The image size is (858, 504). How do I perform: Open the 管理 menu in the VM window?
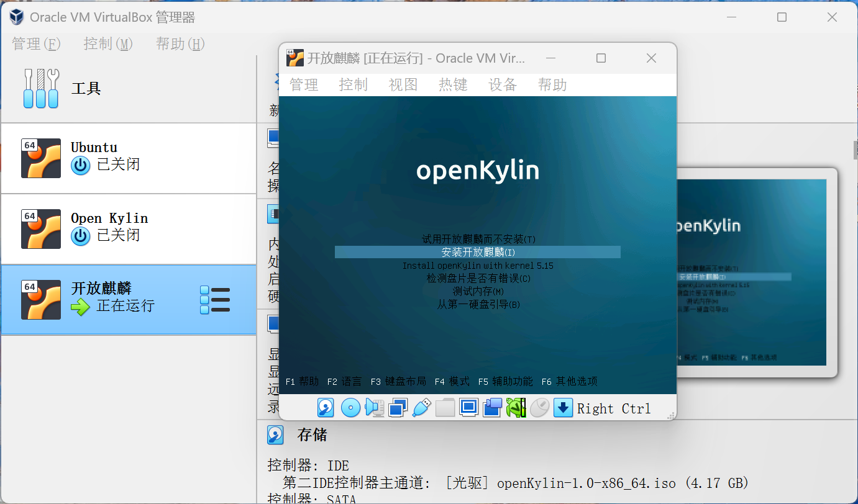tap(304, 84)
